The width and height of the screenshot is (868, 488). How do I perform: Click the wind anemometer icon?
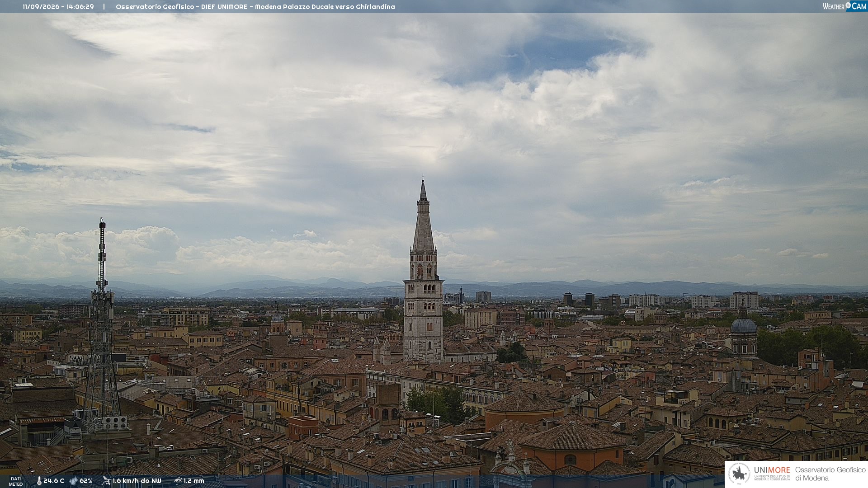[x=106, y=481]
